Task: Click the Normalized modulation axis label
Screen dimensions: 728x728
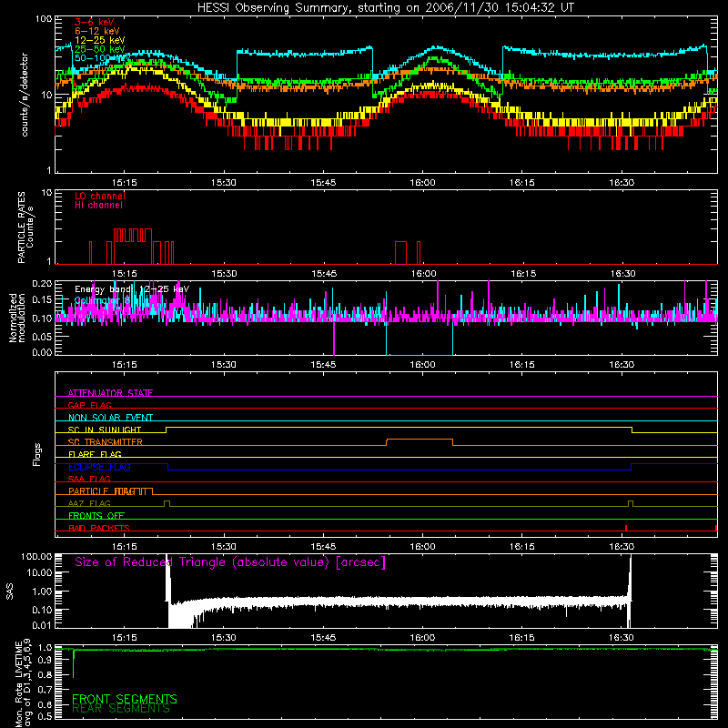Action: pyautogui.click(x=17, y=318)
